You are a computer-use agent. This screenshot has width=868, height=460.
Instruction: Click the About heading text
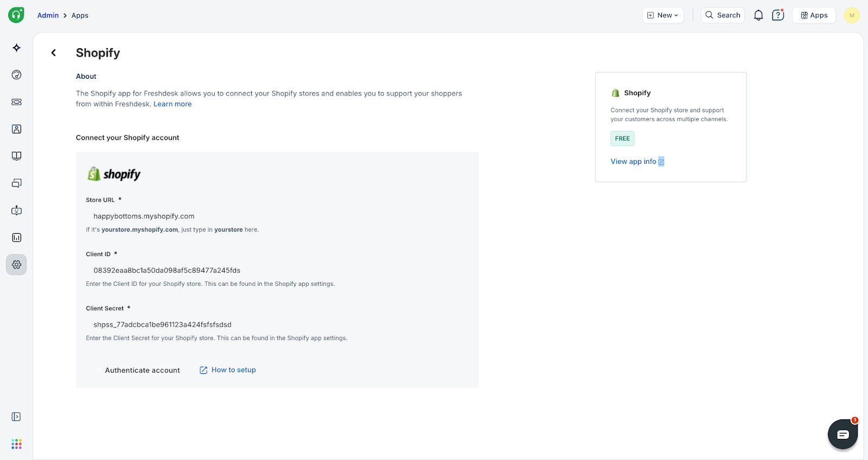point(86,76)
